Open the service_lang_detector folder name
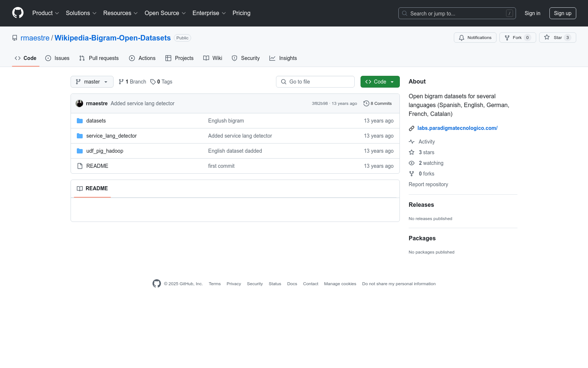The width and height of the screenshot is (588, 368). click(111, 136)
